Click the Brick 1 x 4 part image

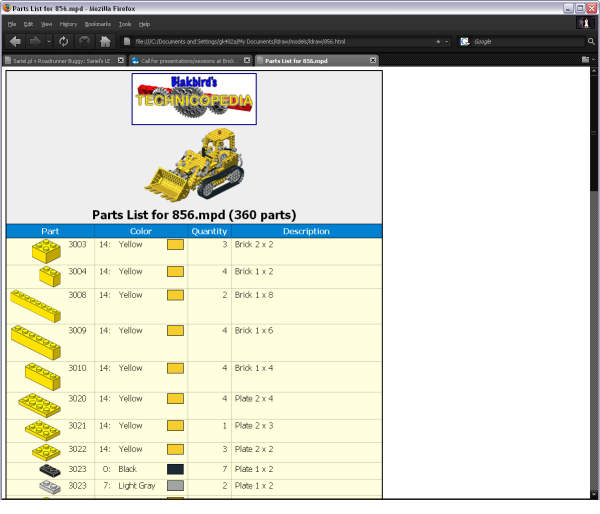[43, 377]
